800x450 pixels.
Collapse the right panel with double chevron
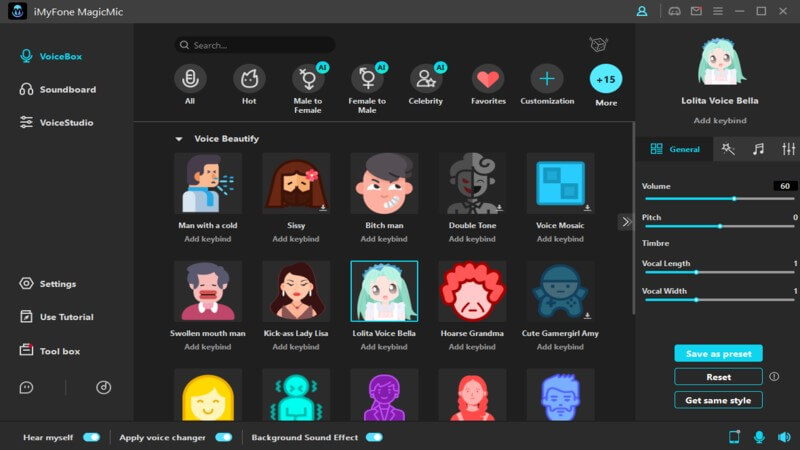[x=626, y=221]
